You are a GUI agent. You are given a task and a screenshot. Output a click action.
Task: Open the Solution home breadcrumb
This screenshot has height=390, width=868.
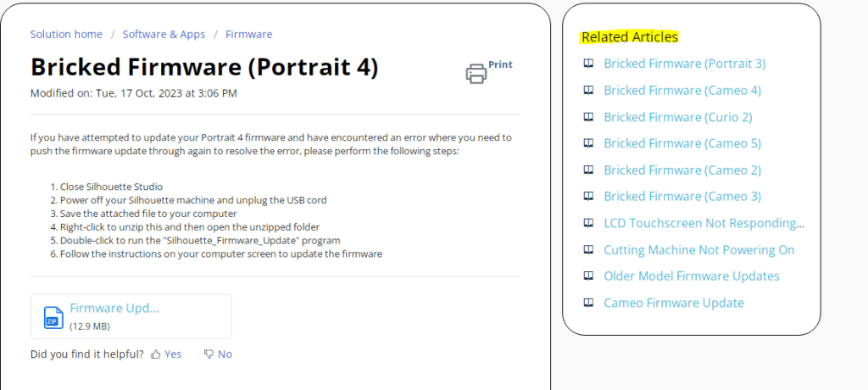pos(66,35)
